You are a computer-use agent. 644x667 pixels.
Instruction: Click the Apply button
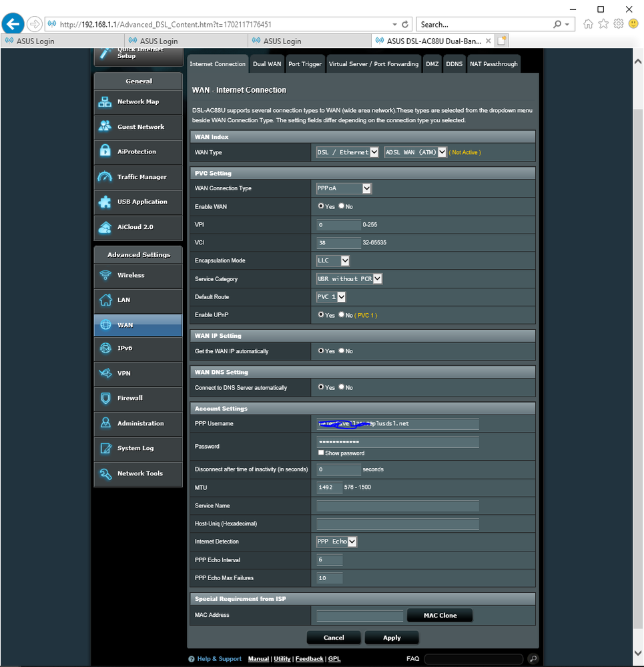point(392,638)
